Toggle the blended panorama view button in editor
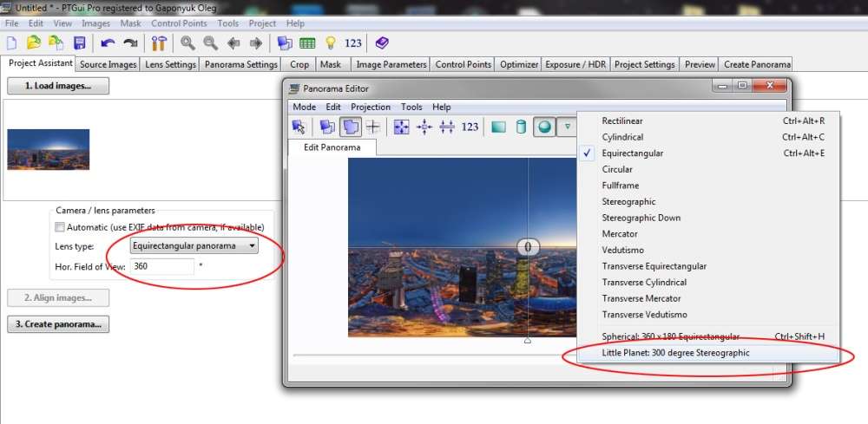 tap(352, 127)
